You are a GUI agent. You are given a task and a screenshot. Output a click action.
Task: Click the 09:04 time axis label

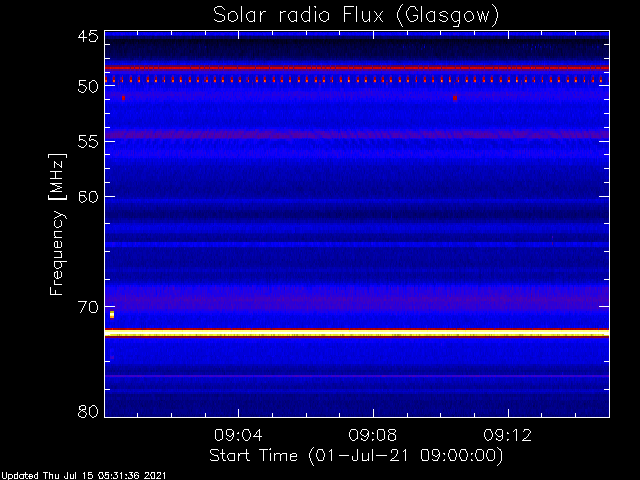coord(238,435)
